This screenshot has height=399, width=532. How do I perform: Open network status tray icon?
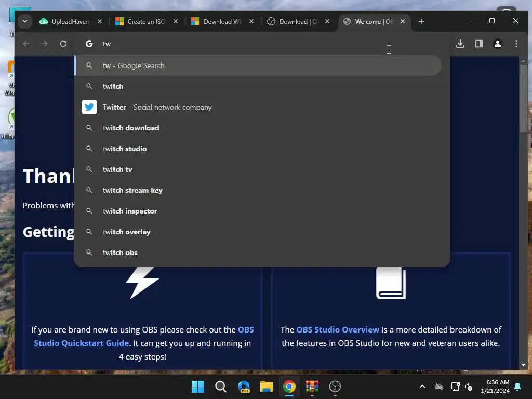tap(455, 387)
